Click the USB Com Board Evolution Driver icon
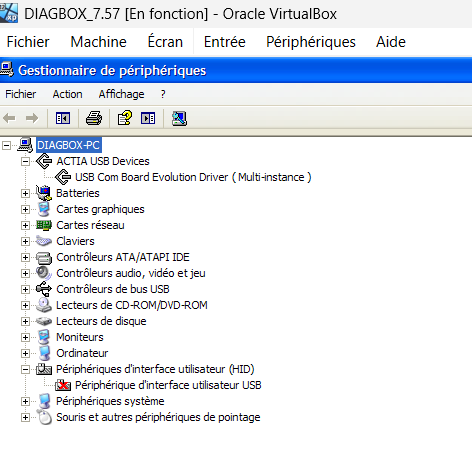The height and width of the screenshot is (465, 472). click(x=63, y=177)
